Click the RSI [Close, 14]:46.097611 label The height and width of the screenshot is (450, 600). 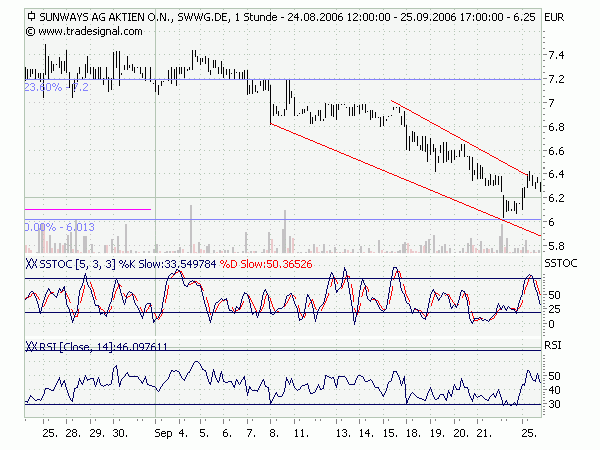click(103, 347)
